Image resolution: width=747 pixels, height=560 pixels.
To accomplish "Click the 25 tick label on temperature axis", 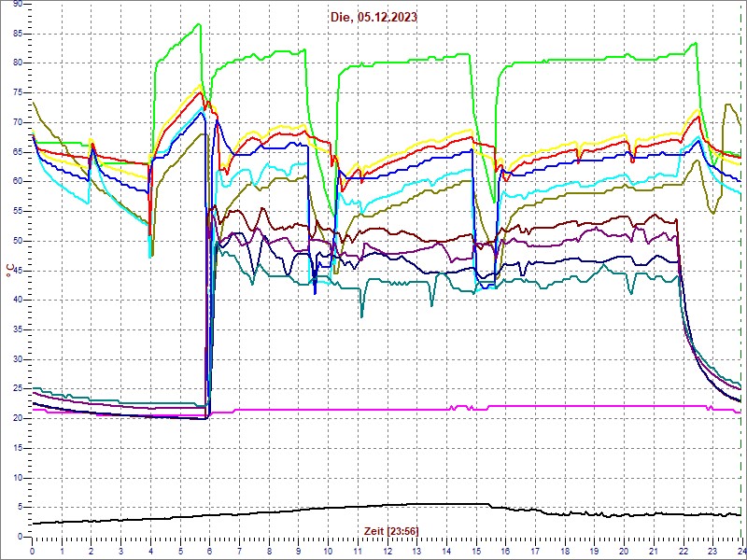I will pyautogui.click(x=17, y=389).
